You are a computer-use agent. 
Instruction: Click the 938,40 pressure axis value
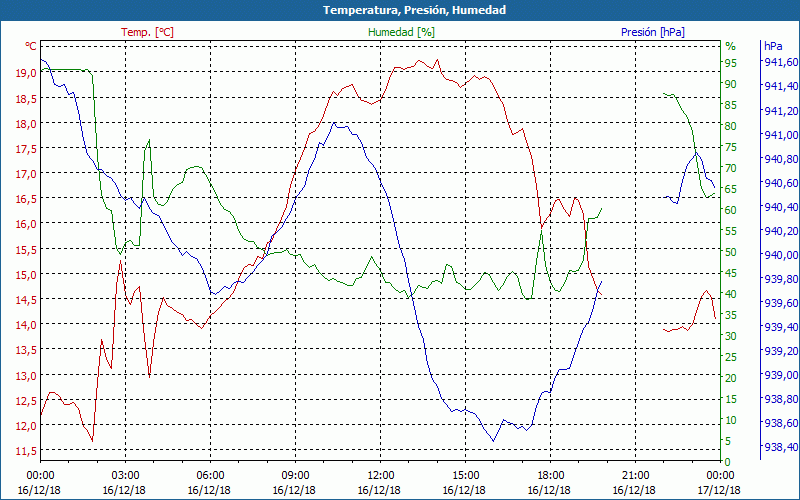[780, 447]
